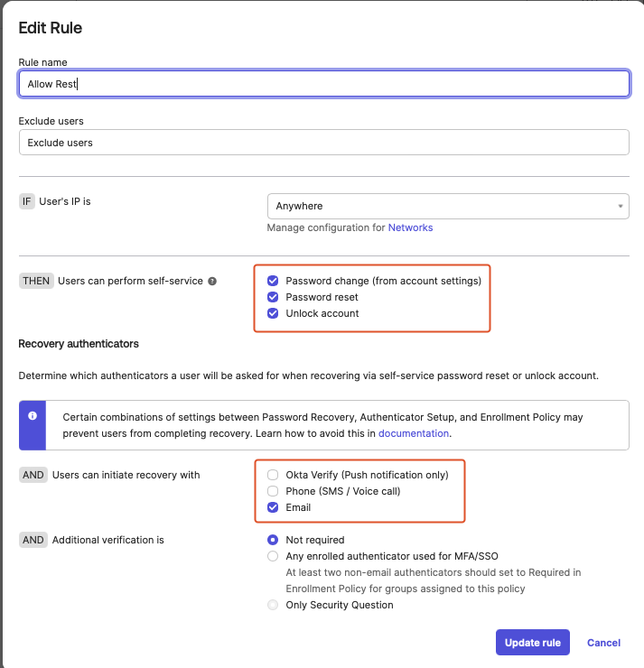644x668 pixels.
Task: Click the IF condition badge
Action: click(x=27, y=201)
